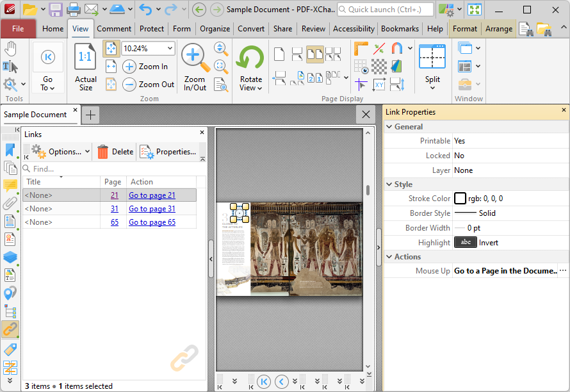Switch to the Organize tab
This screenshot has height=392, width=570.
pos(215,29)
